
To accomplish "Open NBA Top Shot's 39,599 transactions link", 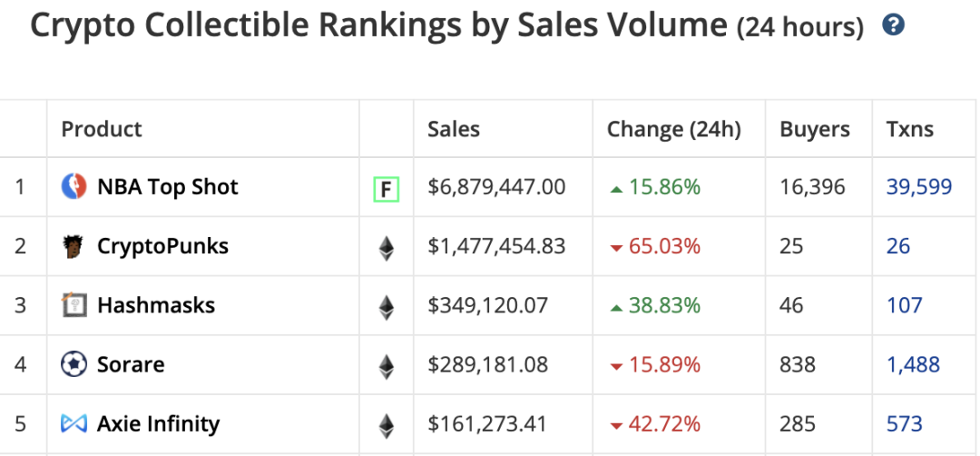I will pyautogui.click(x=918, y=187).
